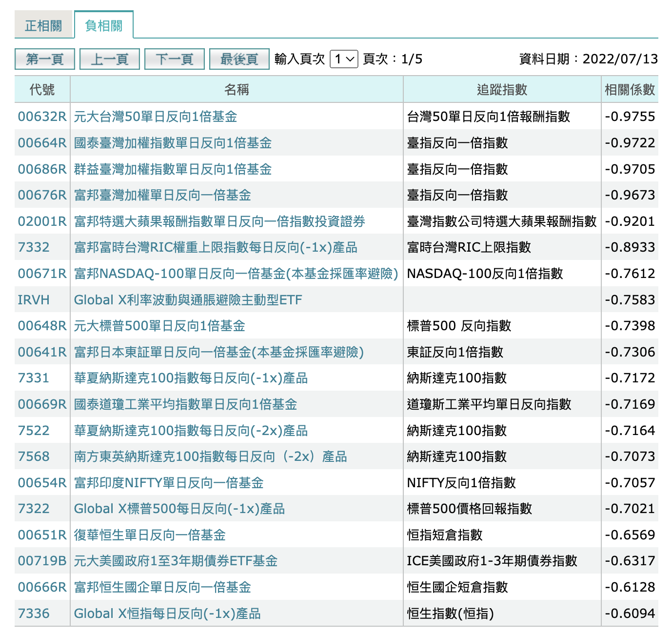Open ETF code link 00648R

pos(42,326)
